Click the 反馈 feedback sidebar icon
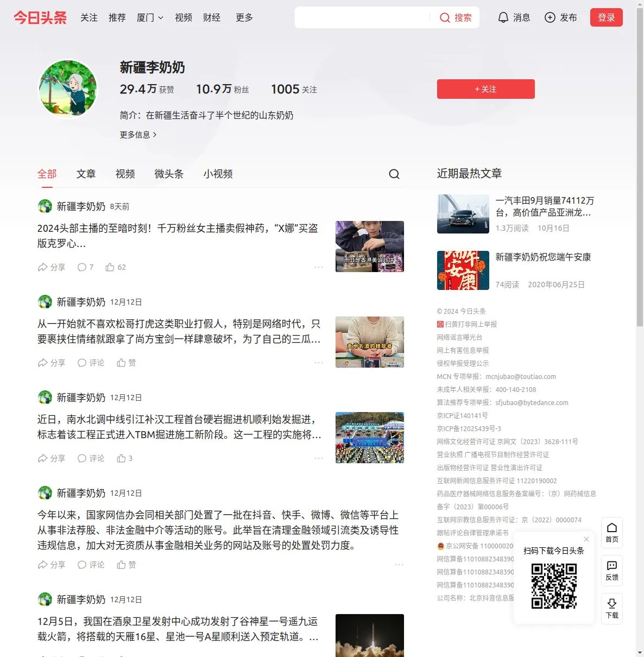 click(612, 571)
